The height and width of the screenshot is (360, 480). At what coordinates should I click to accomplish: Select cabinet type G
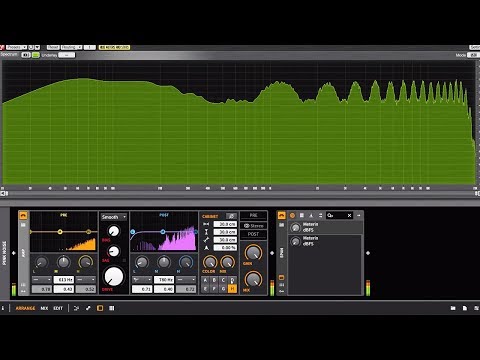click(223, 289)
